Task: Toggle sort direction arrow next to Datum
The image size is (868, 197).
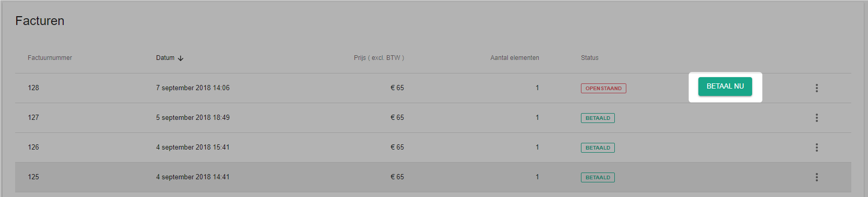Action: 181,58
